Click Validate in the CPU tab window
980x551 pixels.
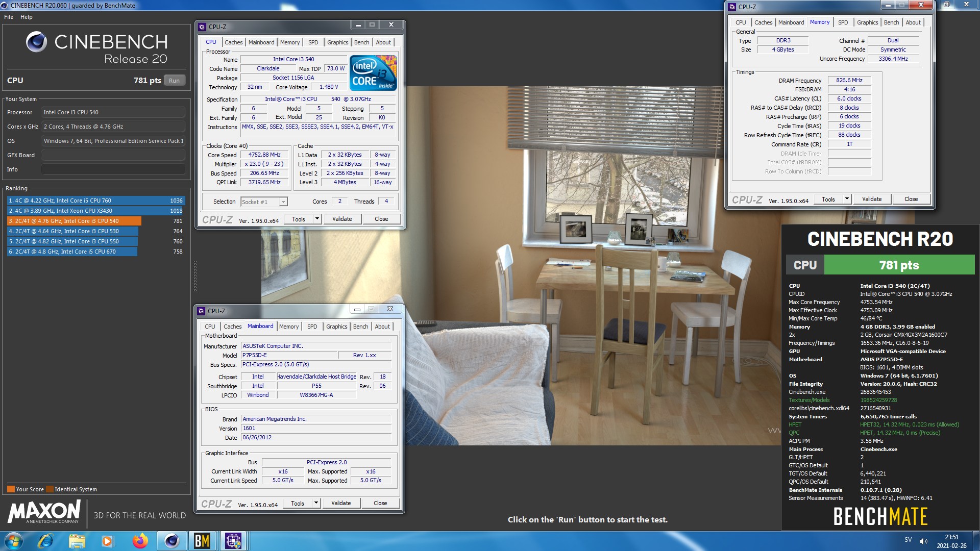coord(342,219)
